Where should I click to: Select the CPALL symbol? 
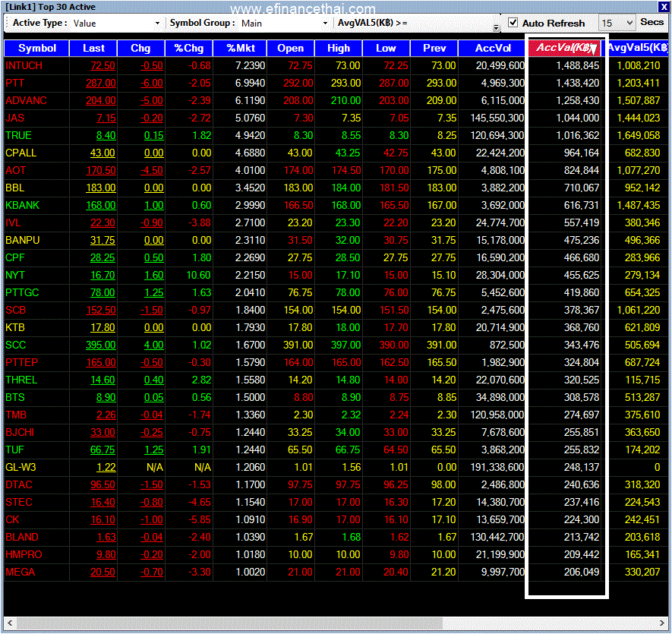[21, 153]
